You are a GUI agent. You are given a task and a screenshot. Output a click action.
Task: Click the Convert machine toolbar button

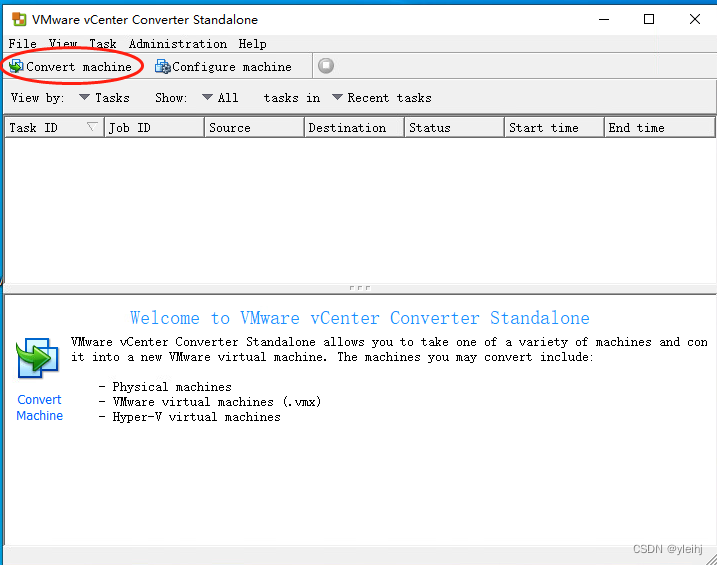click(x=70, y=67)
